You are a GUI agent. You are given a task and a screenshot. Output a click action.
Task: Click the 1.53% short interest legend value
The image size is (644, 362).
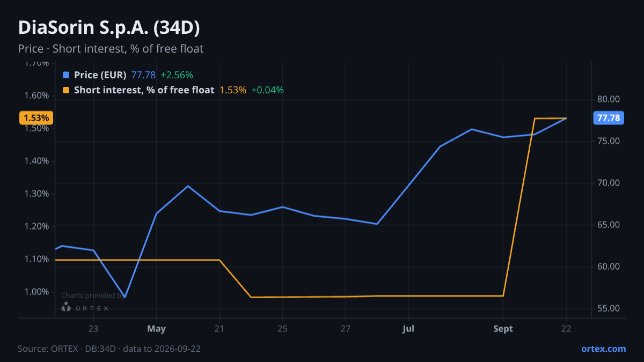coord(233,90)
